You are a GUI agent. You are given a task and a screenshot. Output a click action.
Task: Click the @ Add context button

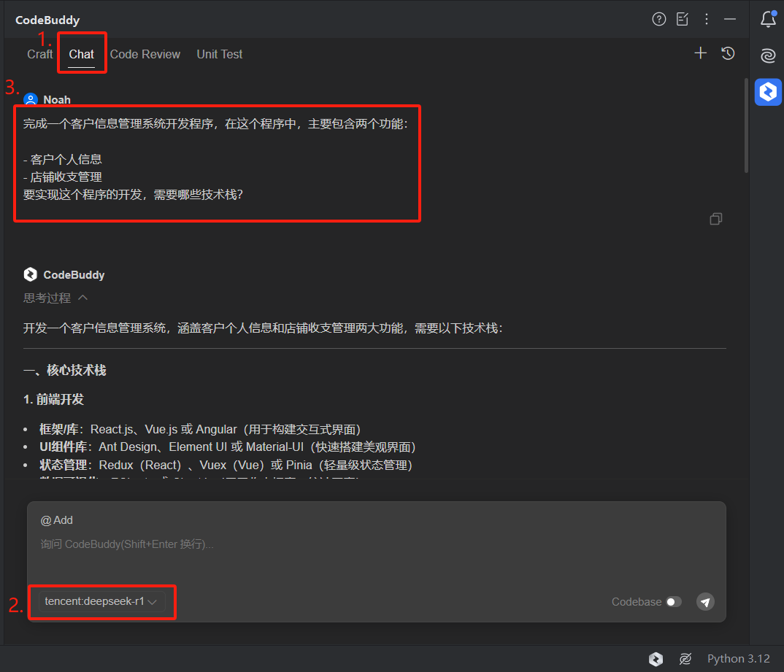(x=56, y=520)
